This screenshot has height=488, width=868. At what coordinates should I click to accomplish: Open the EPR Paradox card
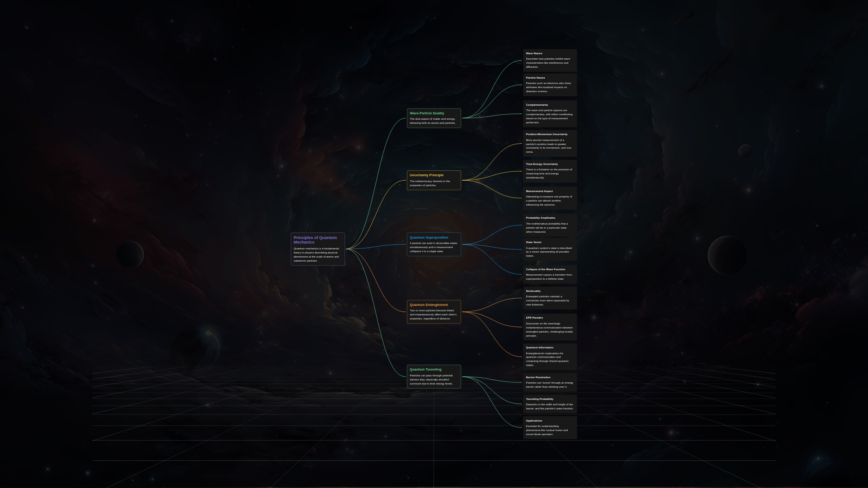[550, 327]
